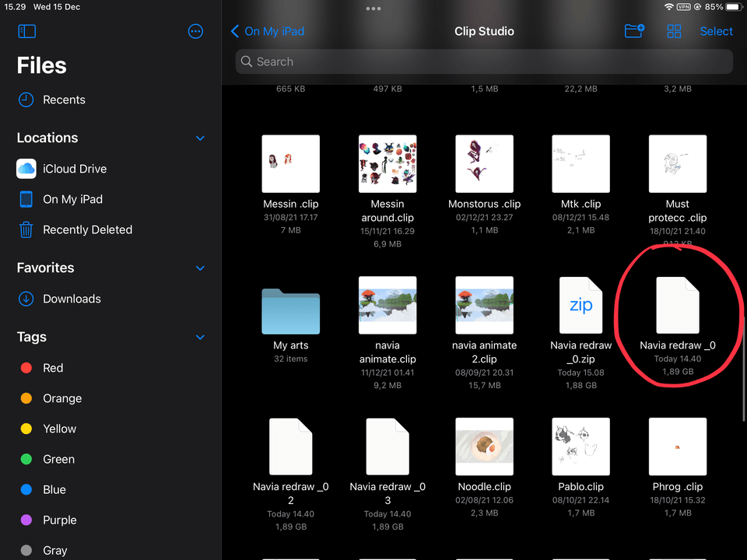The image size is (747, 560).
Task: Go back to On My iPad
Action: [x=268, y=31]
